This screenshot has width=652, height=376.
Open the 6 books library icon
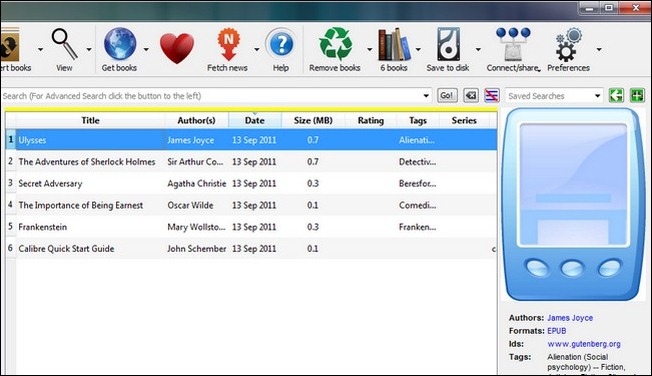point(394,45)
